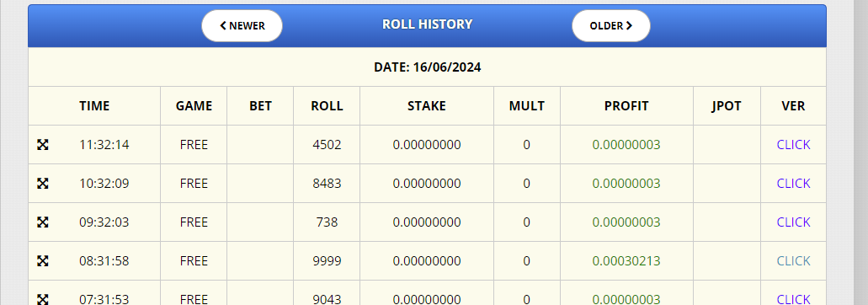Select mult 0 in 10:32:09 row
This screenshot has height=305, width=868.
click(x=526, y=183)
